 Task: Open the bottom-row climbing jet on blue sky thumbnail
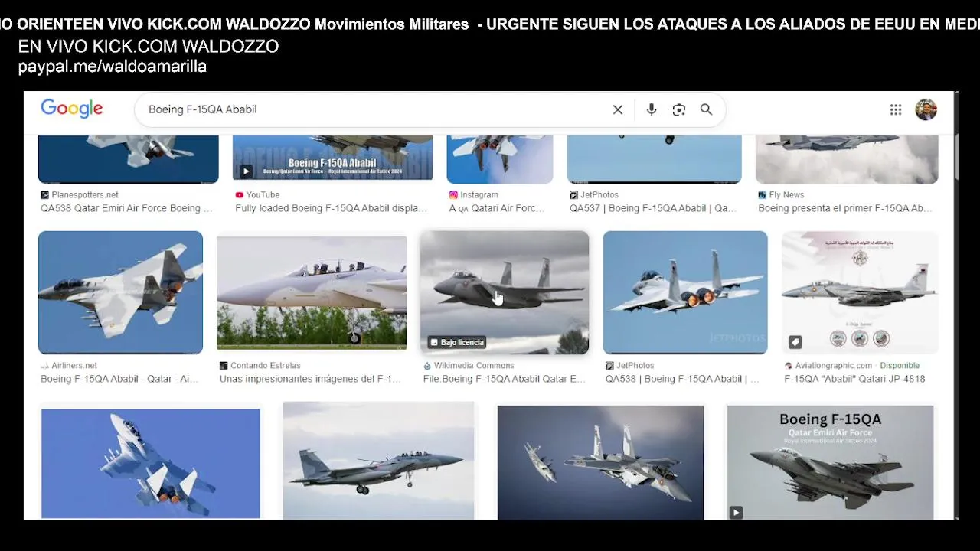[151, 464]
